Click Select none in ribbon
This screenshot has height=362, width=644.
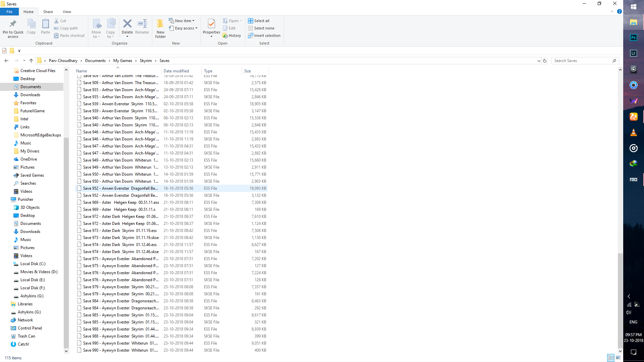(x=261, y=28)
